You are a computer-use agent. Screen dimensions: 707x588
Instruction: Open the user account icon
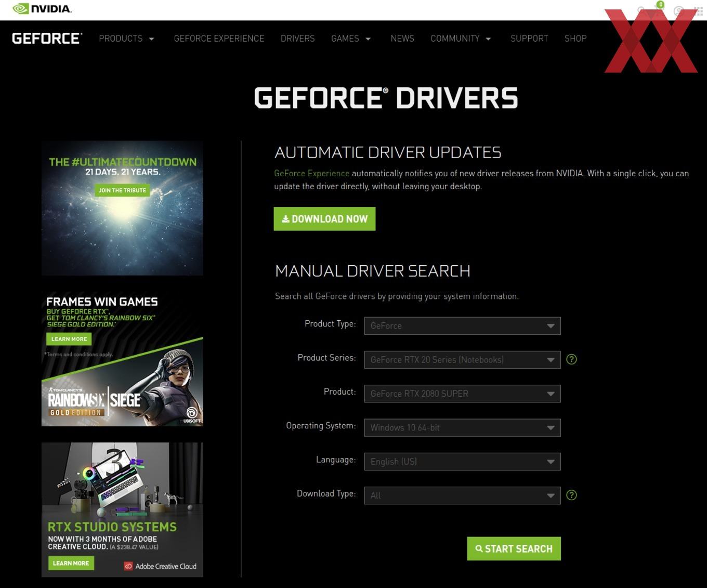[x=678, y=10]
